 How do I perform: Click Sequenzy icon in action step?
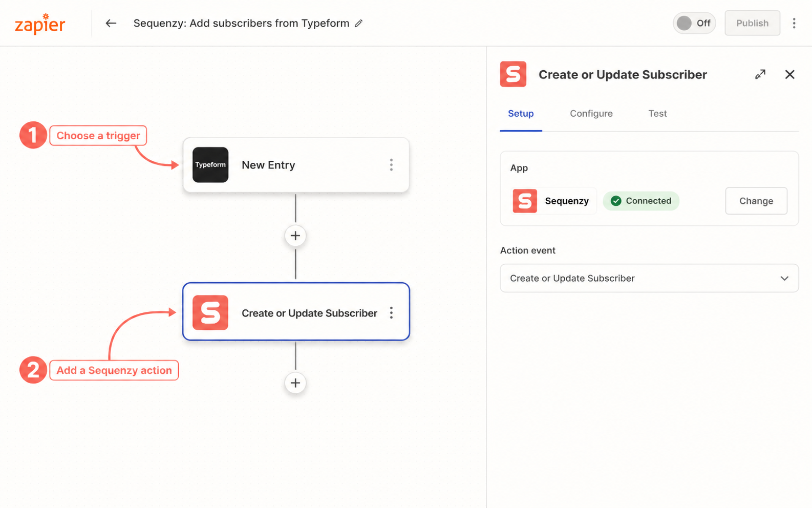210,312
